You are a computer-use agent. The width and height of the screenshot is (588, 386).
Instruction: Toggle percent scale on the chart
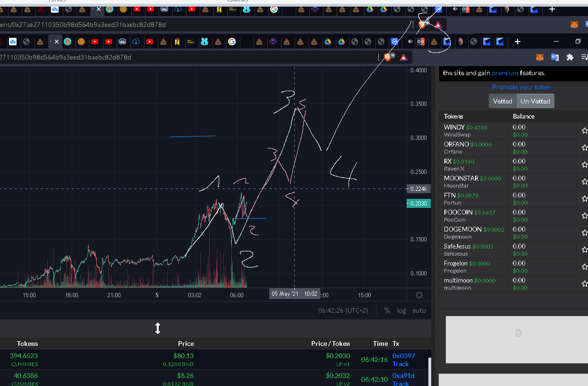point(387,310)
